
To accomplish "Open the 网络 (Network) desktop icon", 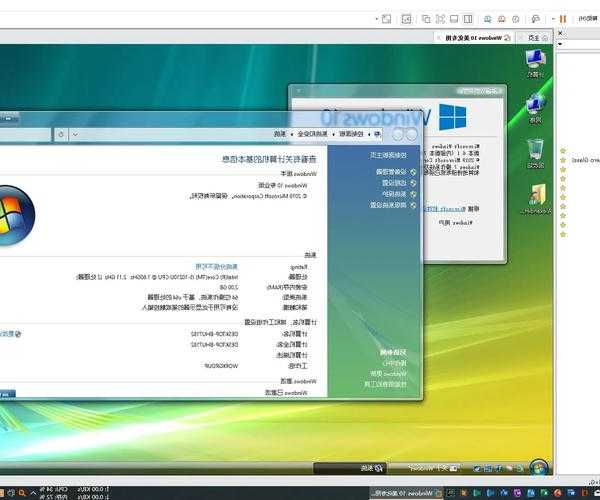I will pos(535,106).
